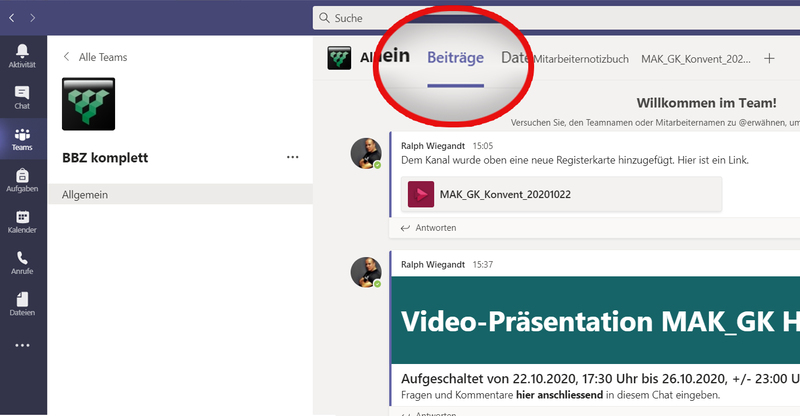Open Ralph Wiegandt's avatar on 15:05 post
This screenshot has width=800, height=416.
pos(366,153)
